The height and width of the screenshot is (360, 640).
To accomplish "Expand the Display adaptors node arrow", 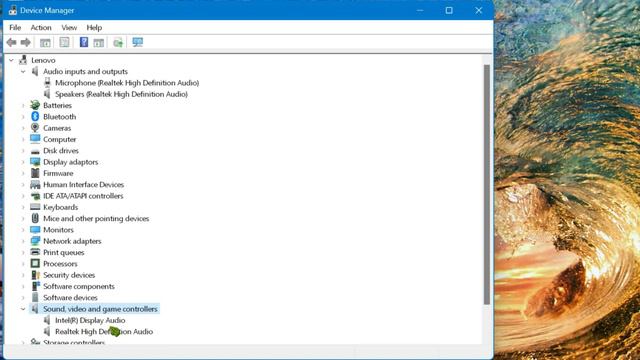I will click(x=23, y=162).
